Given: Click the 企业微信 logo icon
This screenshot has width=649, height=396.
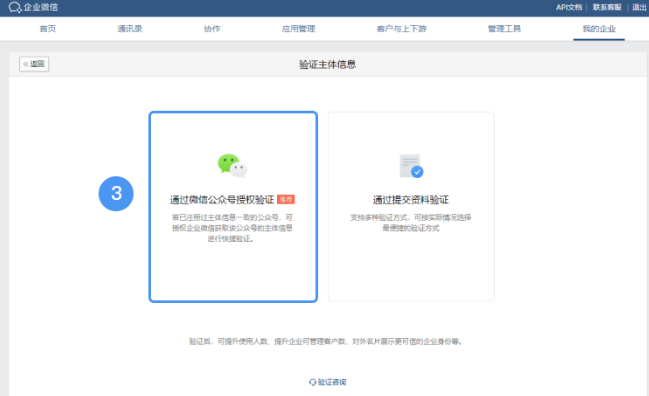Looking at the screenshot, I should [x=15, y=7].
